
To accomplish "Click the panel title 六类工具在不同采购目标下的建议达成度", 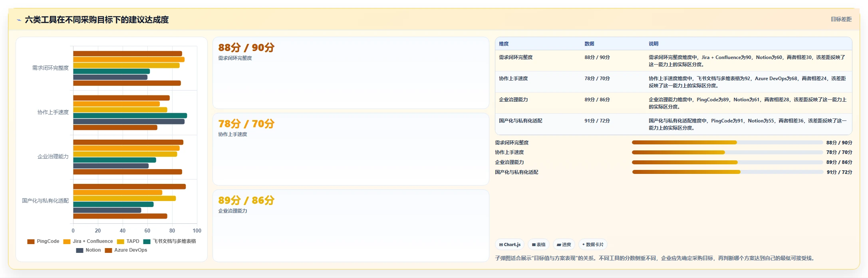I will pos(97,20).
